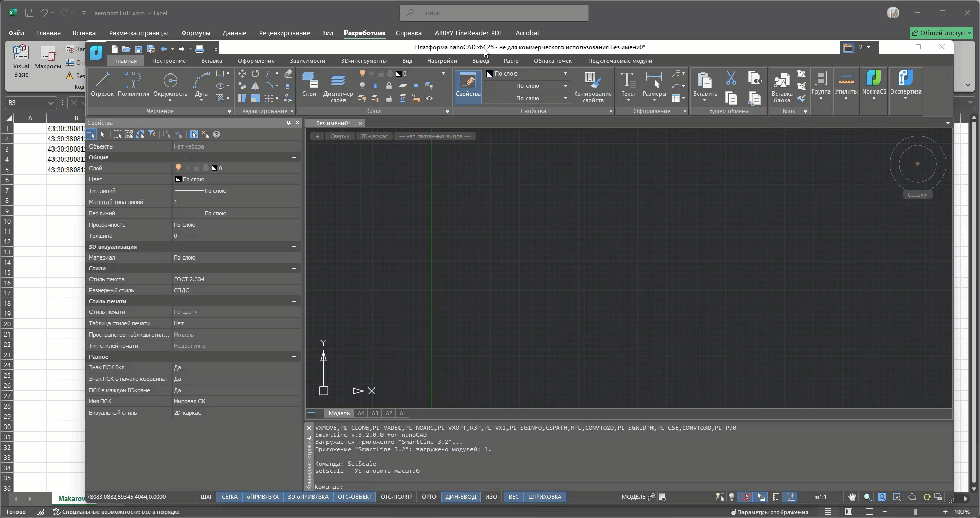Open the Построение ribbon tab
This screenshot has width=980, height=518.
pyautogui.click(x=169, y=61)
